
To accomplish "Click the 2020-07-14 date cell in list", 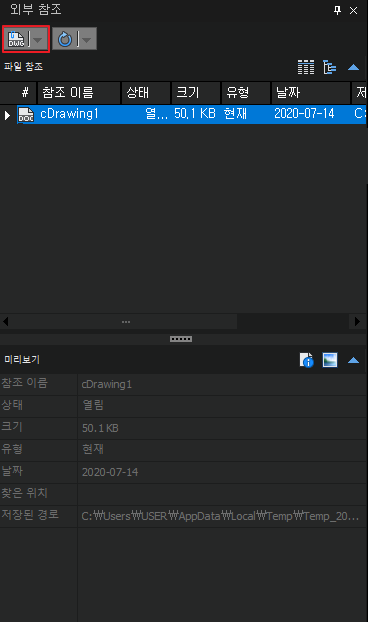I will pyautogui.click(x=304, y=114).
